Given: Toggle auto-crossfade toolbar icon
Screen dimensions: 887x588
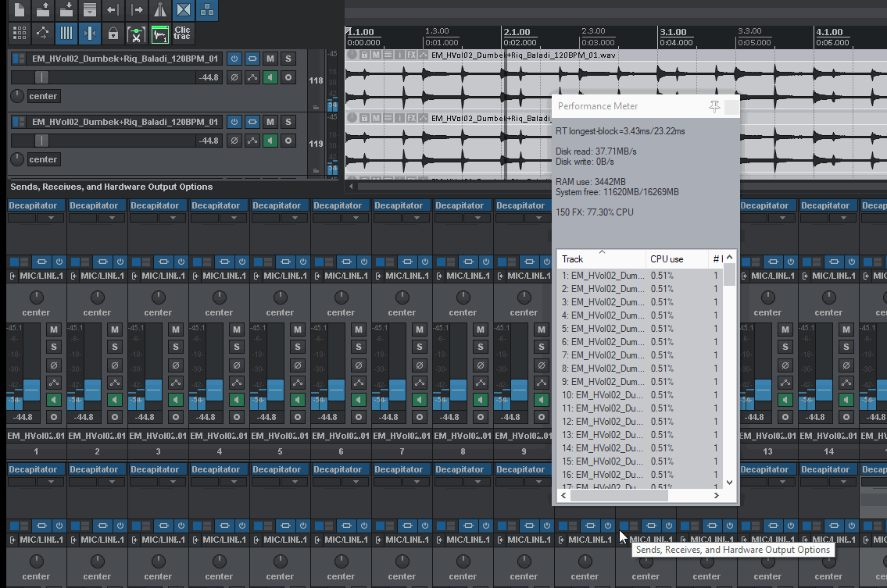Looking at the screenshot, I should pyautogui.click(x=184, y=9).
